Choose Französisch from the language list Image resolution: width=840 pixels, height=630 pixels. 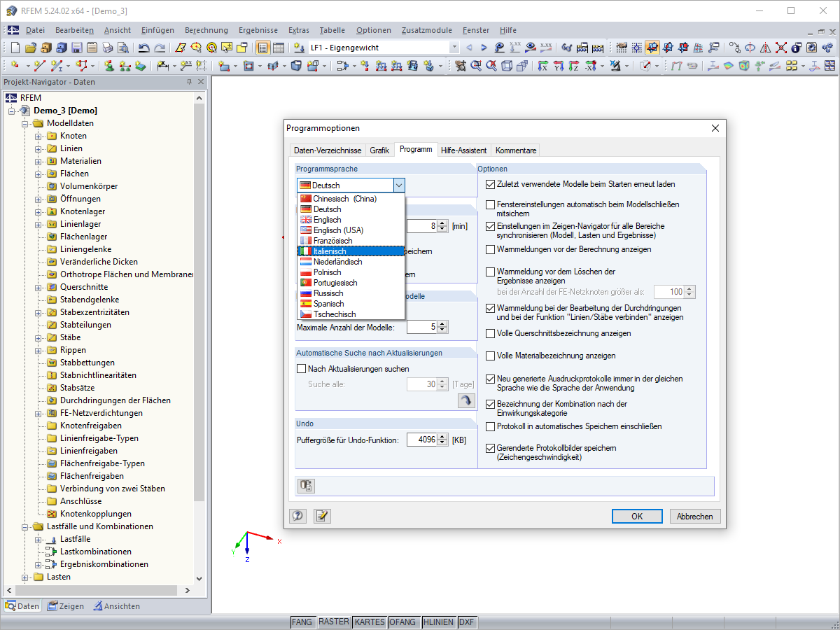[350, 241]
